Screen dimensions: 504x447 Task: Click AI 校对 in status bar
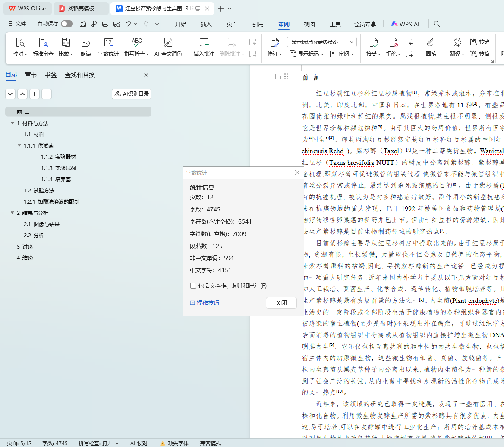[139, 443]
